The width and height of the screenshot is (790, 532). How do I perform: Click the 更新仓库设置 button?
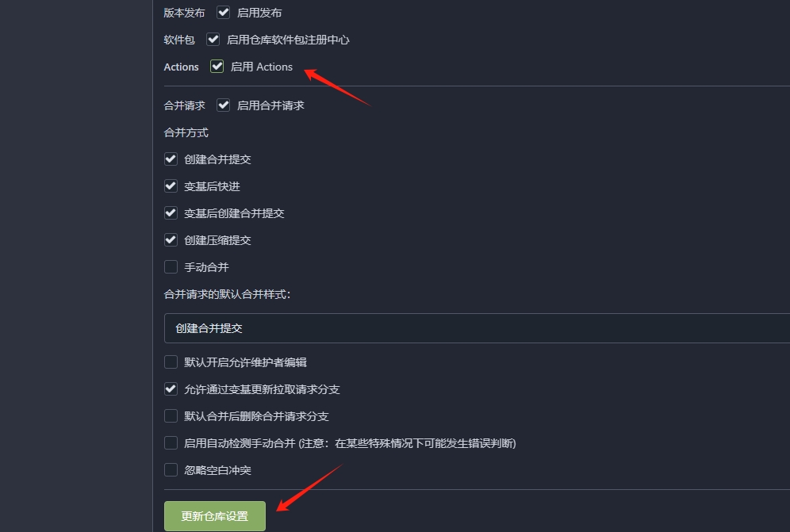tap(215, 516)
